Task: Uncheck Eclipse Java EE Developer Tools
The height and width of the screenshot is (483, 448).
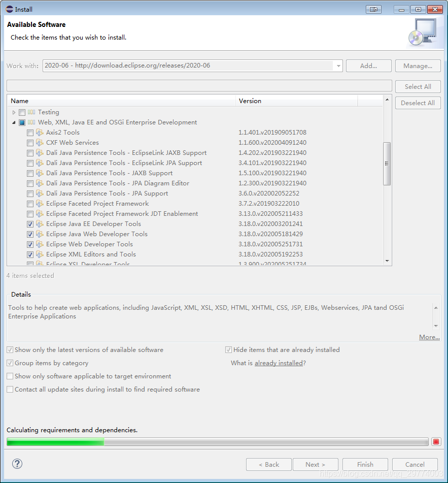Action: coord(30,224)
